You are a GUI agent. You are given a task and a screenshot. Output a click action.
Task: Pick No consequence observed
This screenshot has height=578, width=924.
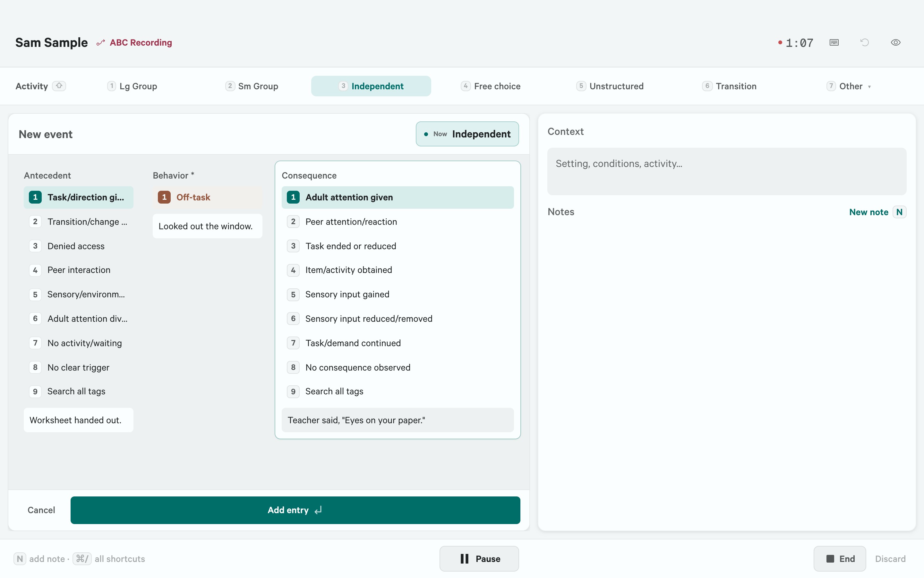(398, 367)
